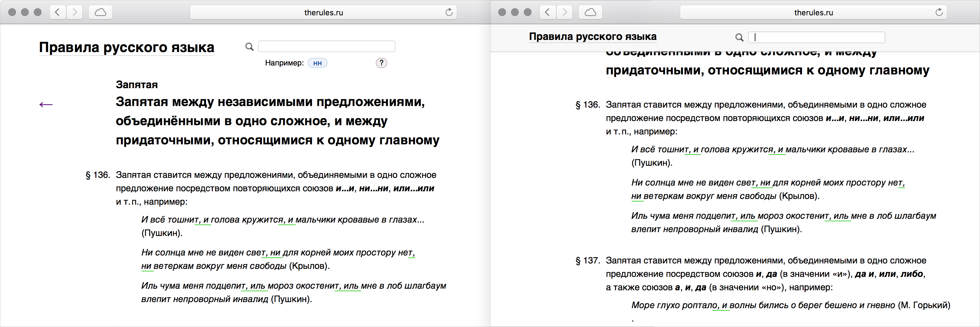
Task: Click the magnifier icon in the right page header
Action: click(739, 37)
